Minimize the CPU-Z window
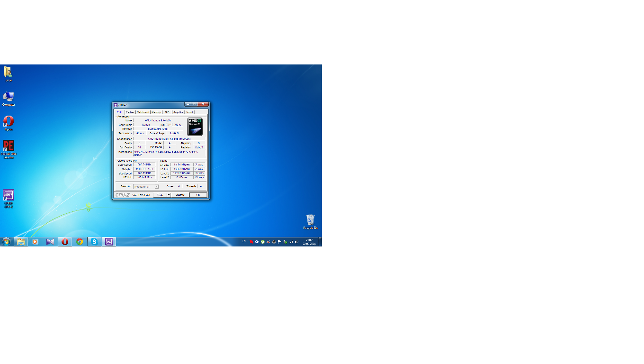The height and width of the screenshot is (364, 644). click(188, 104)
